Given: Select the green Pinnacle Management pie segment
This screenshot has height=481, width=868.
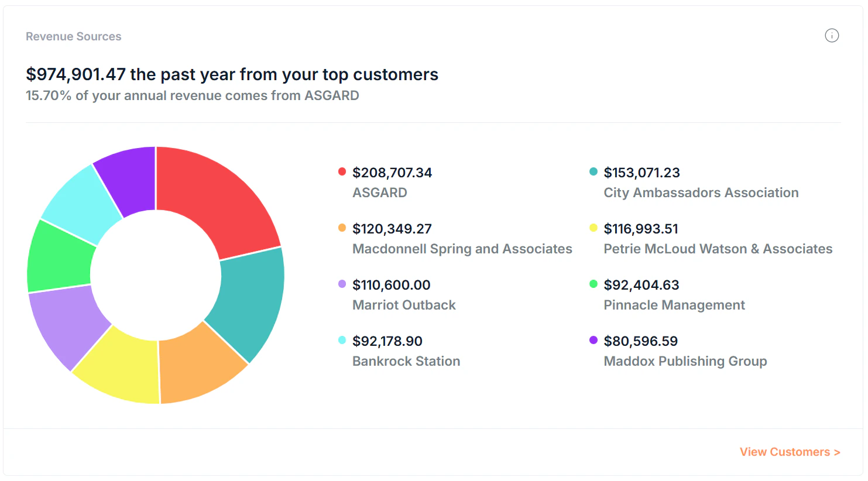Looking at the screenshot, I should [x=56, y=255].
